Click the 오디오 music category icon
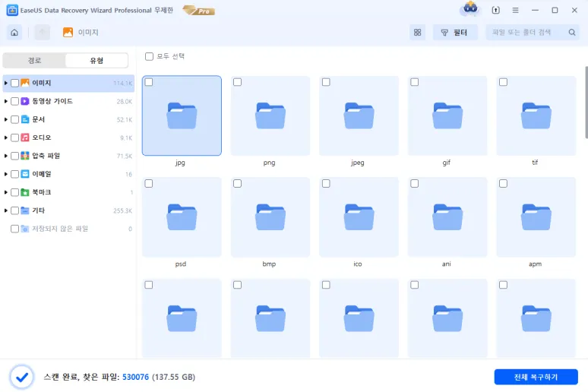The width and height of the screenshot is (588, 392). click(x=25, y=138)
